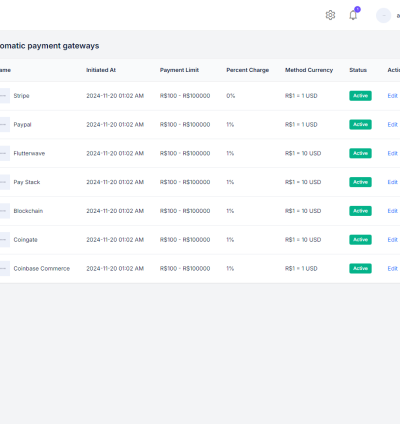Click the 1% charge in Blockchain row
Screen dimensions: 400x424
(x=230, y=211)
